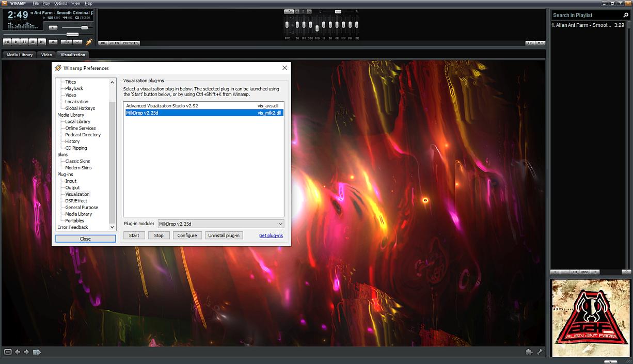This screenshot has width=633, height=364.
Task: Select Classic Skins in preferences tree
Action: (x=78, y=161)
